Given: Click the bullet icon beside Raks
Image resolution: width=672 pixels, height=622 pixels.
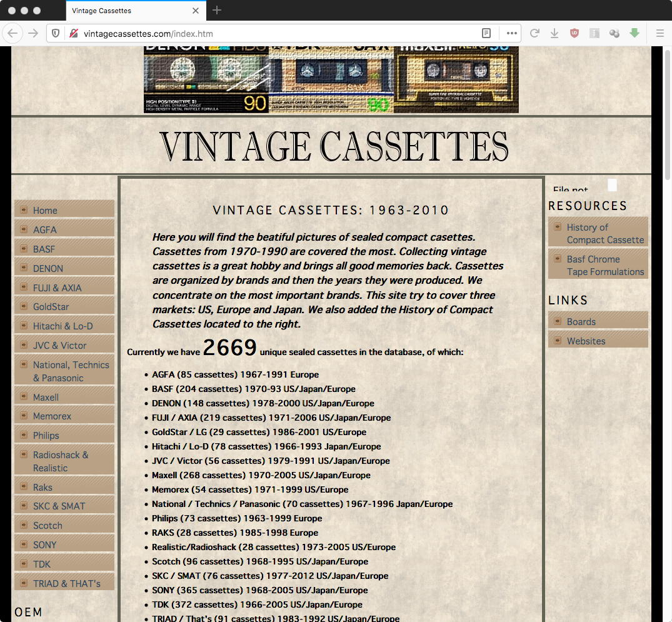Looking at the screenshot, I should 24,486.
